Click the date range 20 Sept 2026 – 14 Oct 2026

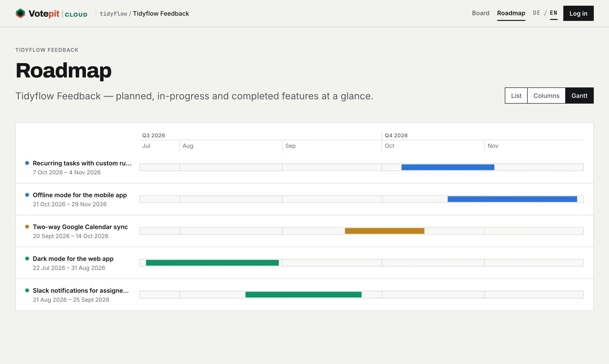point(70,236)
